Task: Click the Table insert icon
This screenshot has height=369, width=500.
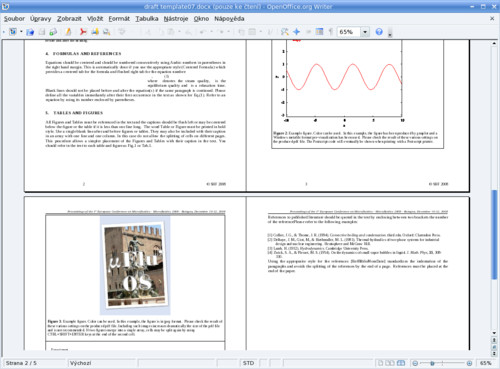Action: (x=252, y=32)
